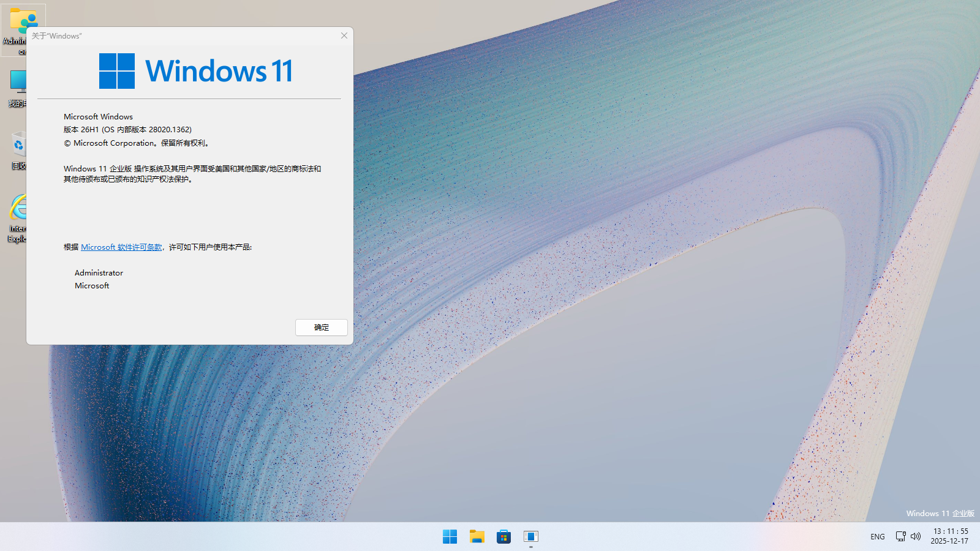Click the 确定 button in About Windows dialog
This screenshot has width=980, height=551.
(x=321, y=328)
